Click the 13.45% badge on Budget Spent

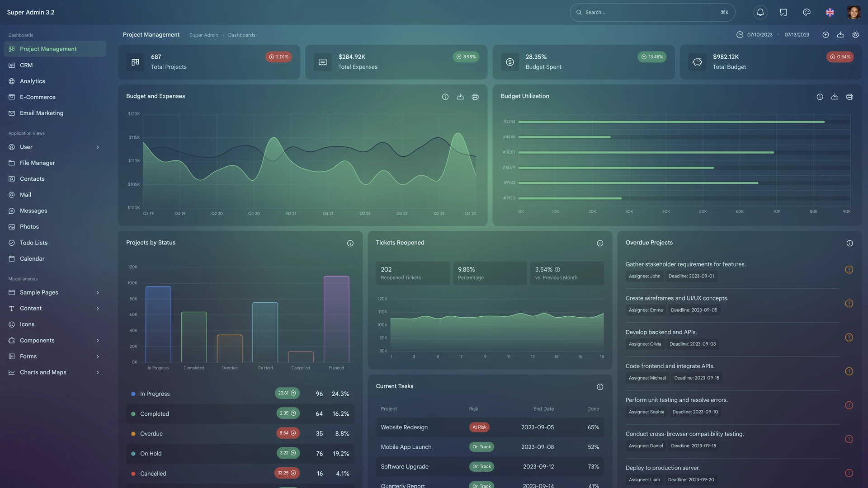coord(652,57)
